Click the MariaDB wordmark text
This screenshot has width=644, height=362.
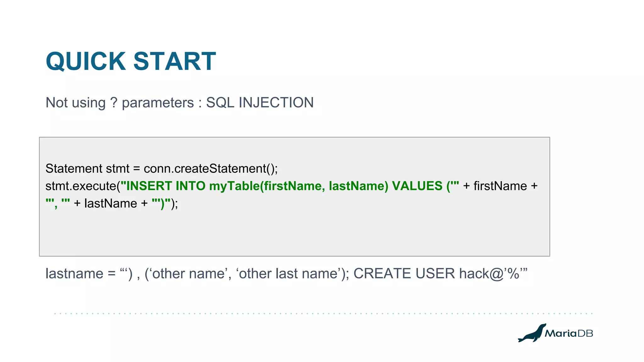point(569,333)
